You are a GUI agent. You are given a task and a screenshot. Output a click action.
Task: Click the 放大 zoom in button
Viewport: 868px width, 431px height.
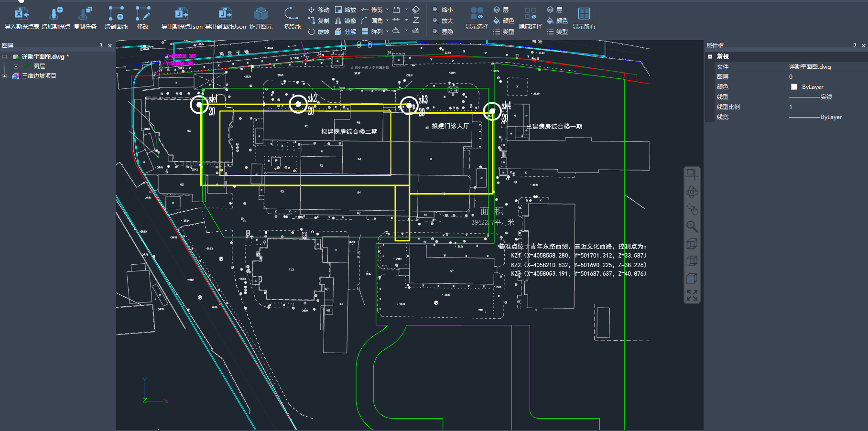coord(443,21)
